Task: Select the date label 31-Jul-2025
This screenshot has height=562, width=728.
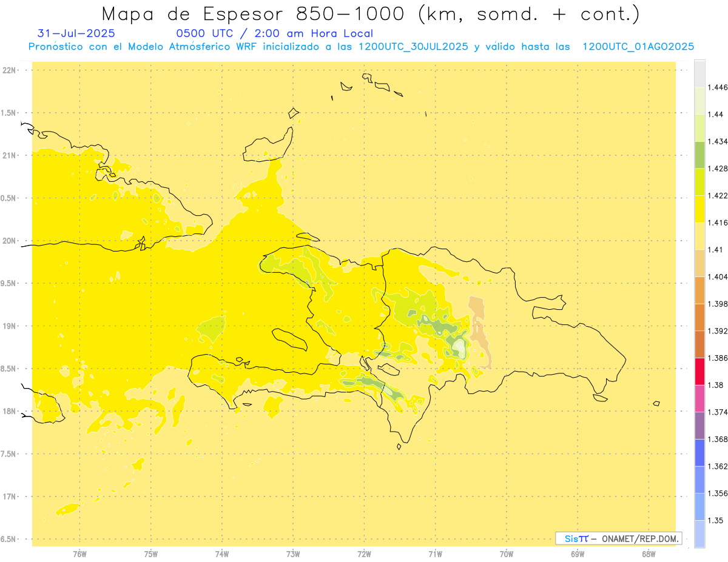Action: 76,33
